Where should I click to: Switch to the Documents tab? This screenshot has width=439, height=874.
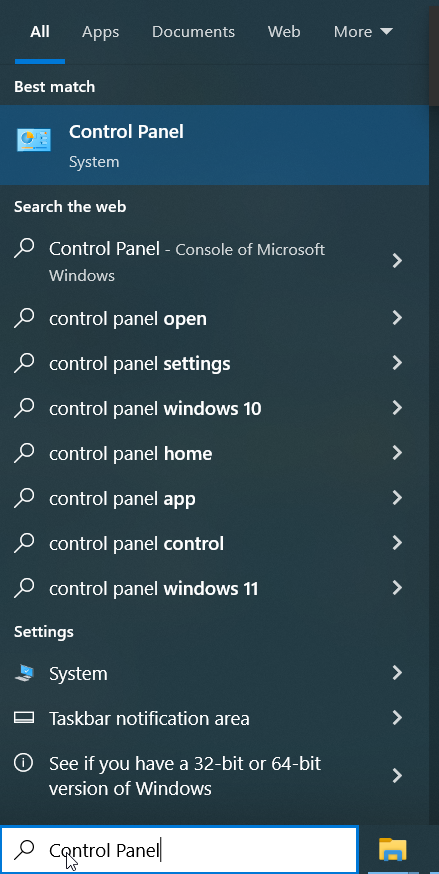tap(193, 32)
